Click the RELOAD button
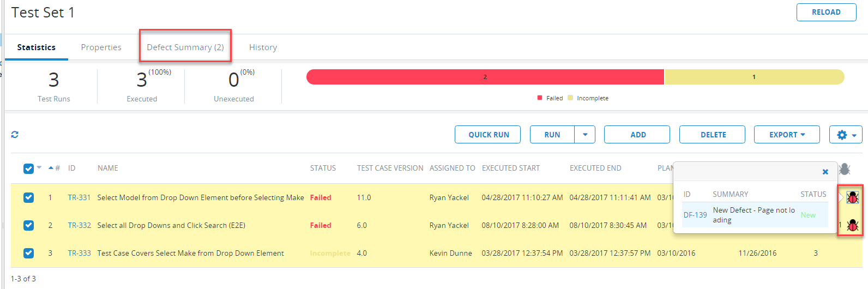This screenshot has width=868, height=289. click(826, 12)
